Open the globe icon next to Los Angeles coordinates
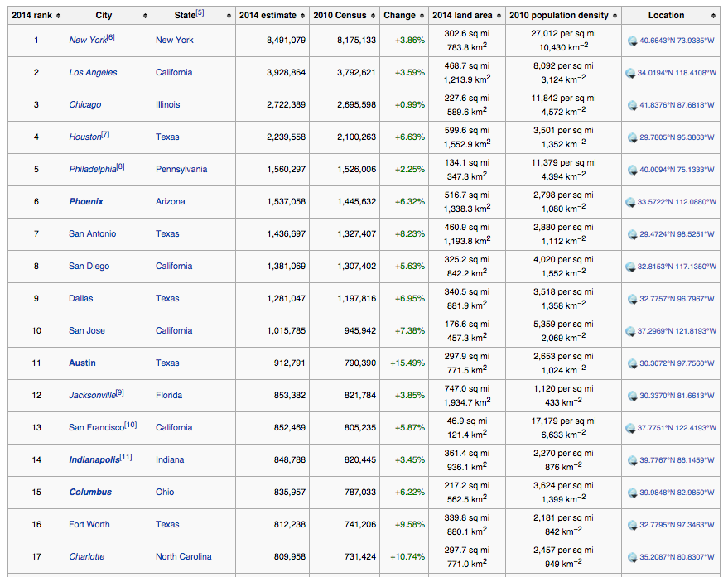Image resolution: width=728 pixels, height=577 pixels. [x=633, y=72]
